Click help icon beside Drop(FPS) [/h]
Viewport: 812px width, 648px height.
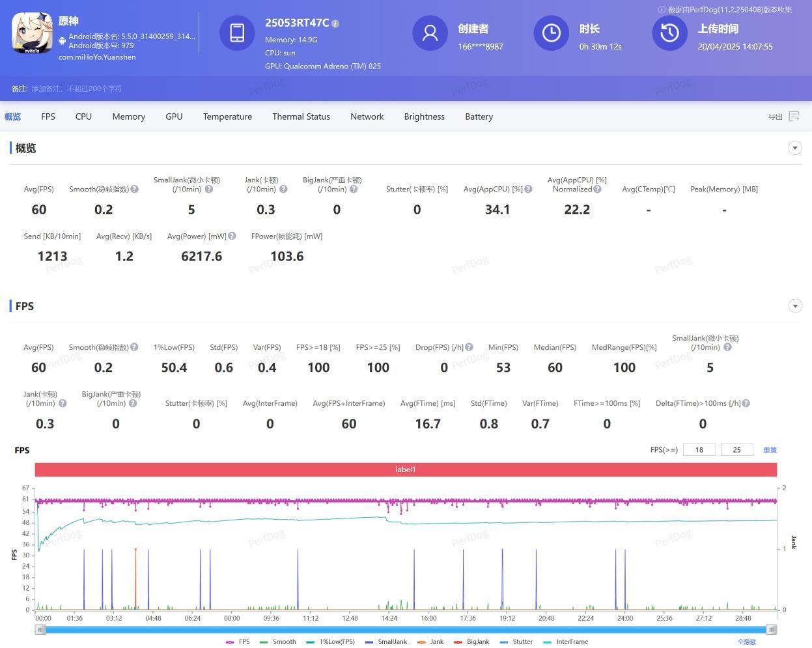pos(469,347)
